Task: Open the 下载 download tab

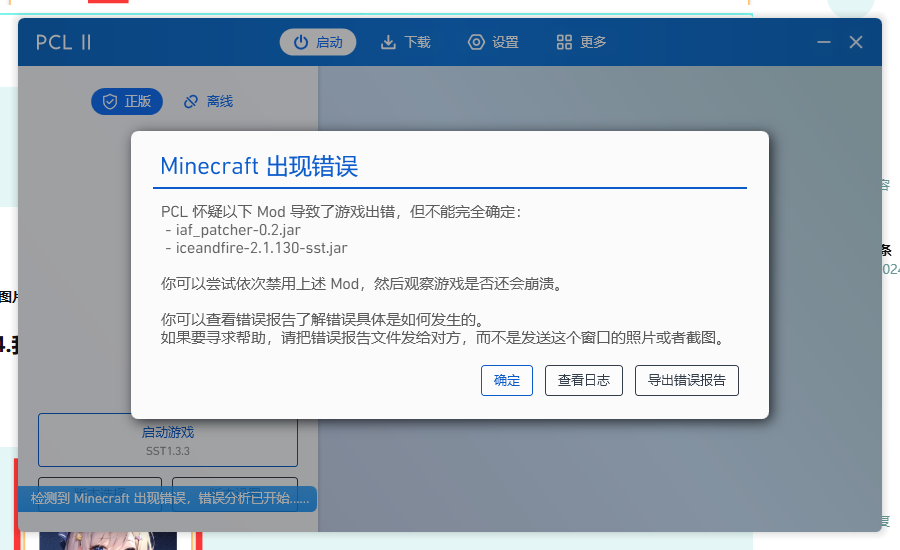Action: click(405, 42)
